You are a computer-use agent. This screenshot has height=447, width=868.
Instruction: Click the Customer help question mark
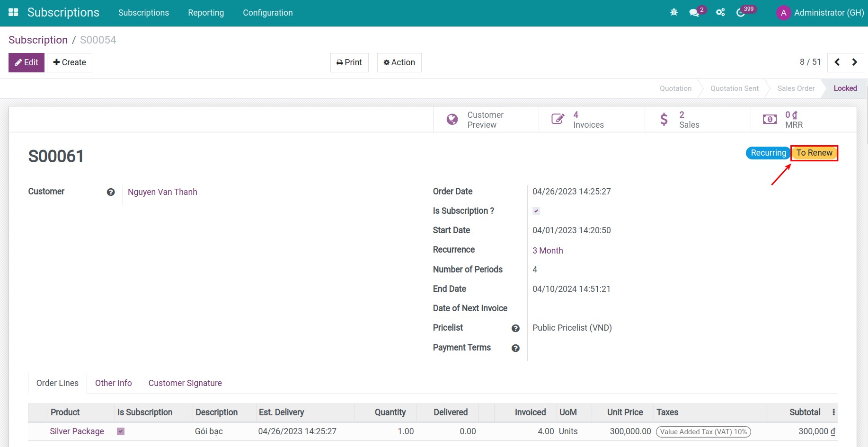coord(111,192)
